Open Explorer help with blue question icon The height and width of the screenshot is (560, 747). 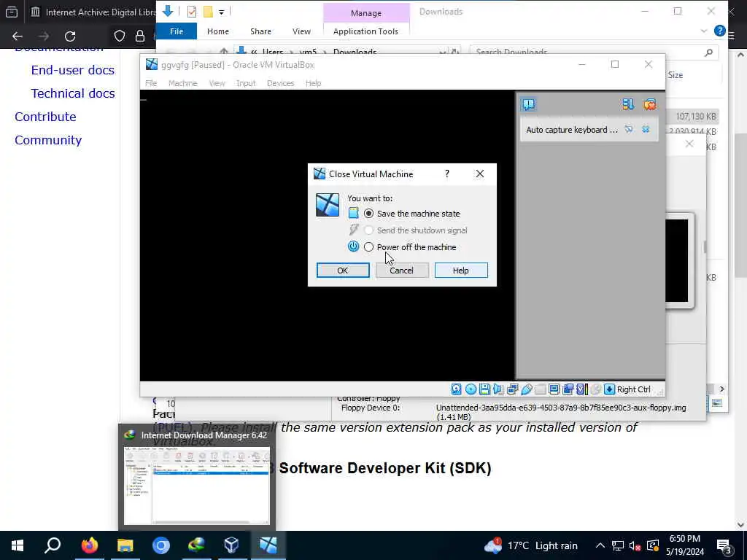tap(719, 31)
